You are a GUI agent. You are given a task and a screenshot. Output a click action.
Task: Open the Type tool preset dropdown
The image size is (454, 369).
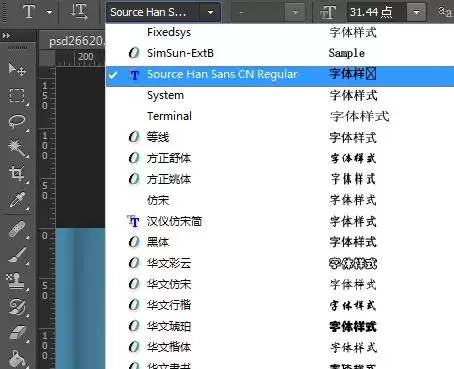click(x=49, y=13)
